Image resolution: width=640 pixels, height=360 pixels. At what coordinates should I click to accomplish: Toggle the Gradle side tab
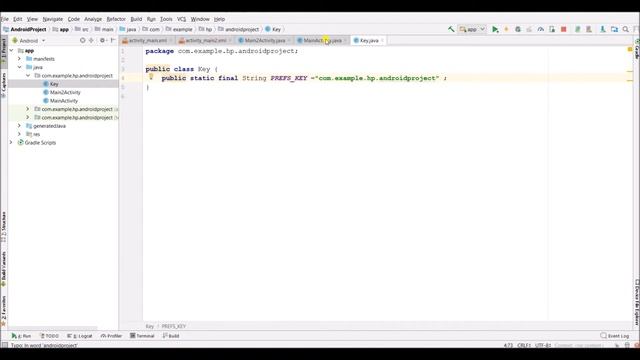(637, 49)
